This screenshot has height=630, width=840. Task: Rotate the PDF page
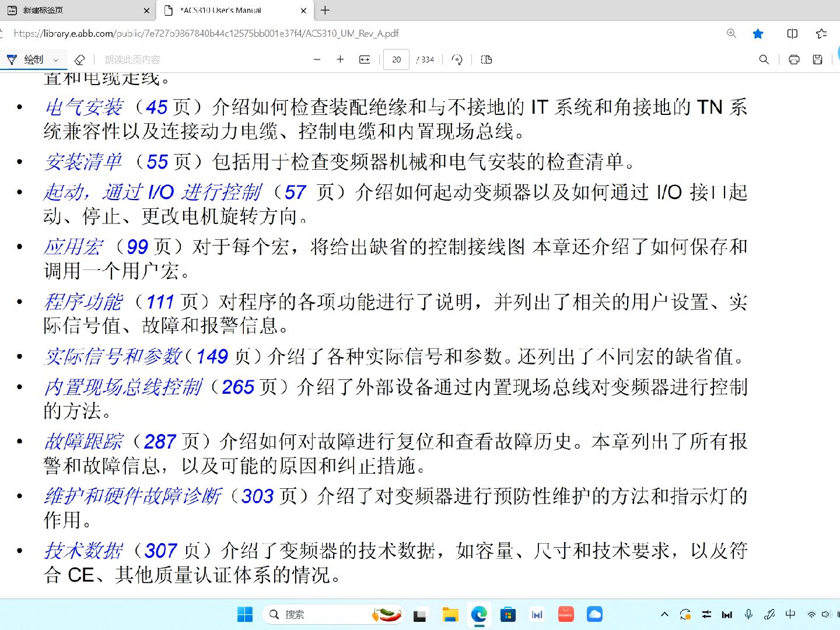coord(457,60)
